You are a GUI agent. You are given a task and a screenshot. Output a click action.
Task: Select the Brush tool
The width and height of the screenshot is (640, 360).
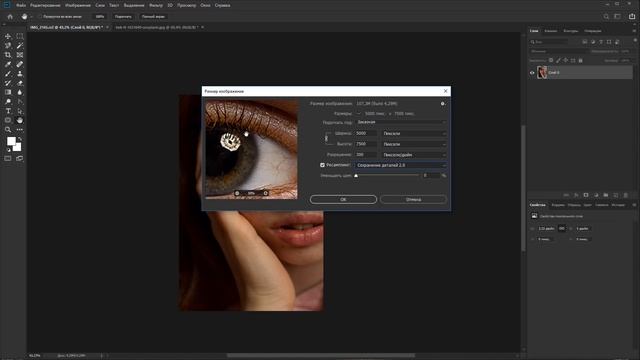tap(8, 74)
